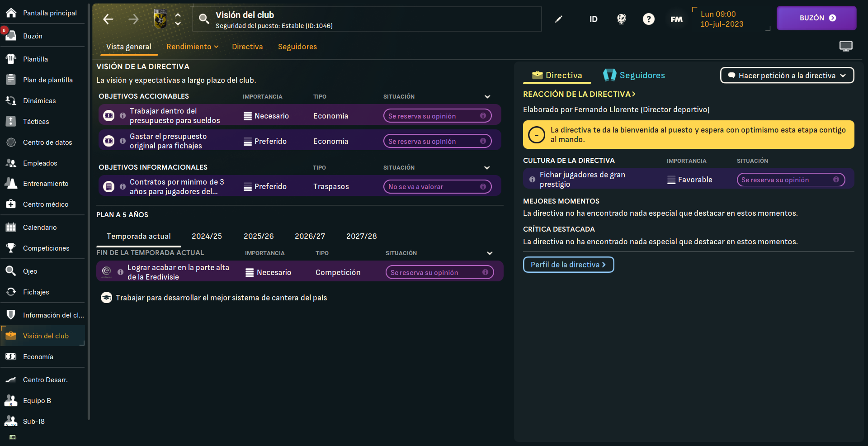Click the pencil edit icon in top bar
The width and height of the screenshot is (868, 446).
[559, 19]
